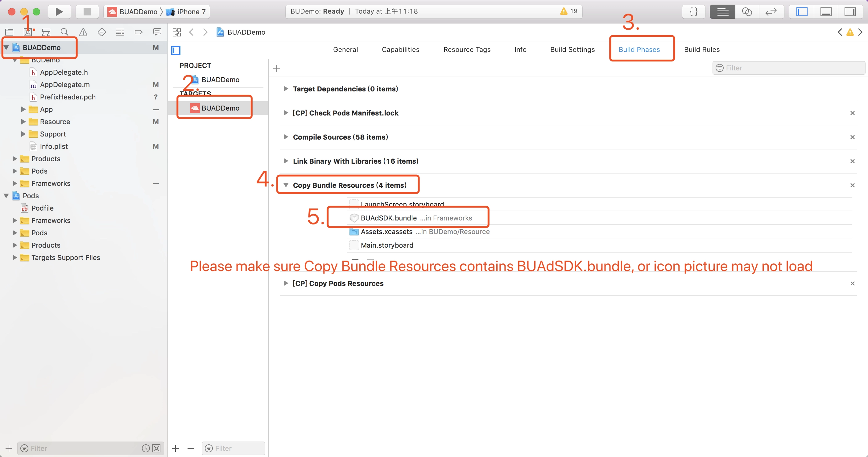Go back with the editor back arrow
The width and height of the screenshot is (868, 457).
pyautogui.click(x=191, y=32)
